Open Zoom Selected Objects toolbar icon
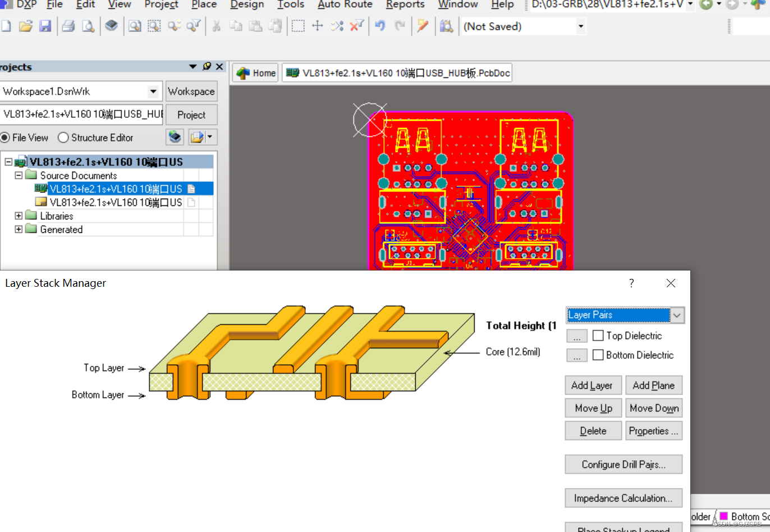This screenshot has width=770, height=532. (x=174, y=26)
